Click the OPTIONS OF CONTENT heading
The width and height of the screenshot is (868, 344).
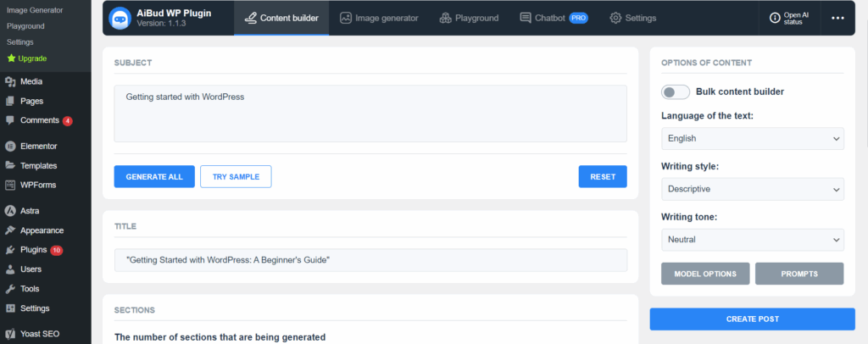click(706, 63)
